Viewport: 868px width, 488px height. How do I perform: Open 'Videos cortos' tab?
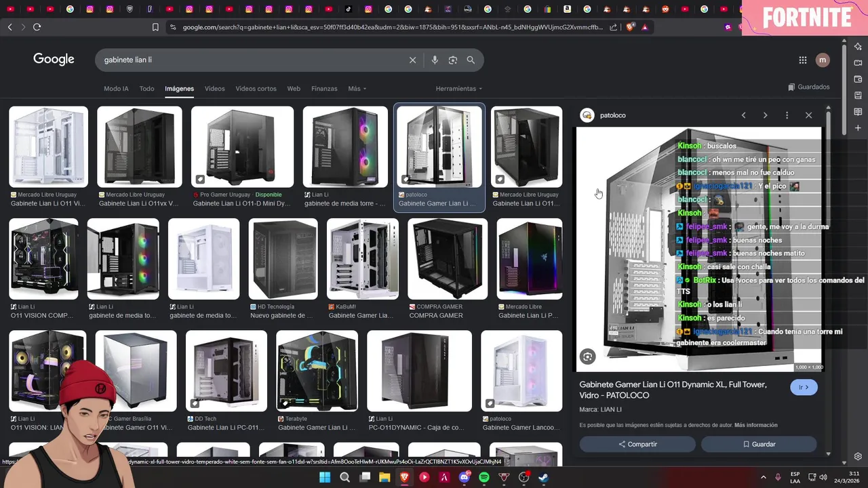[256, 89]
